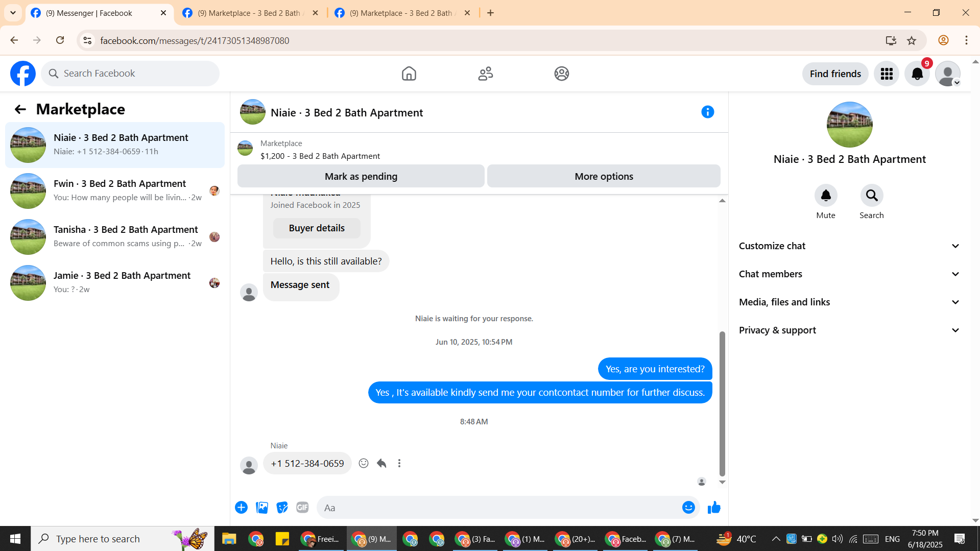Open more actions plus icon in composer
Image resolution: width=980 pixels, height=551 pixels.
pos(241,508)
